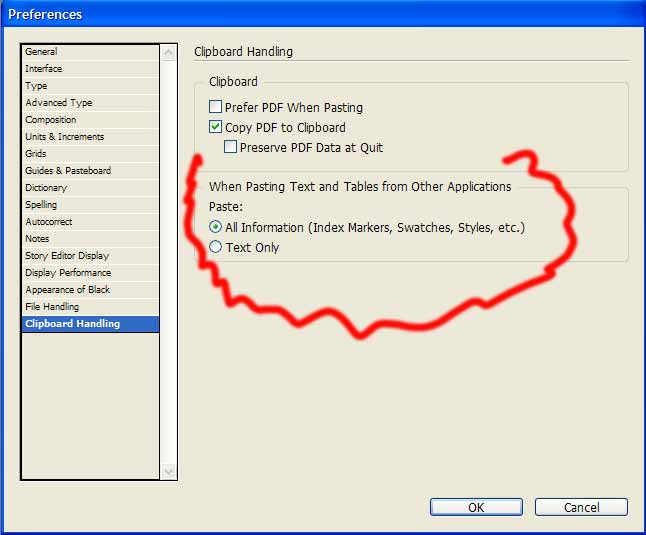This screenshot has width=646, height=535.
Task: Open Appearance of Black preferences
Action: (x=90, y=290)
